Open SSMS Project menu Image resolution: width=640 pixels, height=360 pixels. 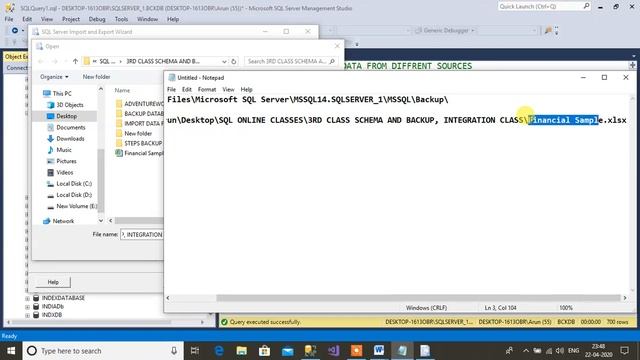click(71, 19)
